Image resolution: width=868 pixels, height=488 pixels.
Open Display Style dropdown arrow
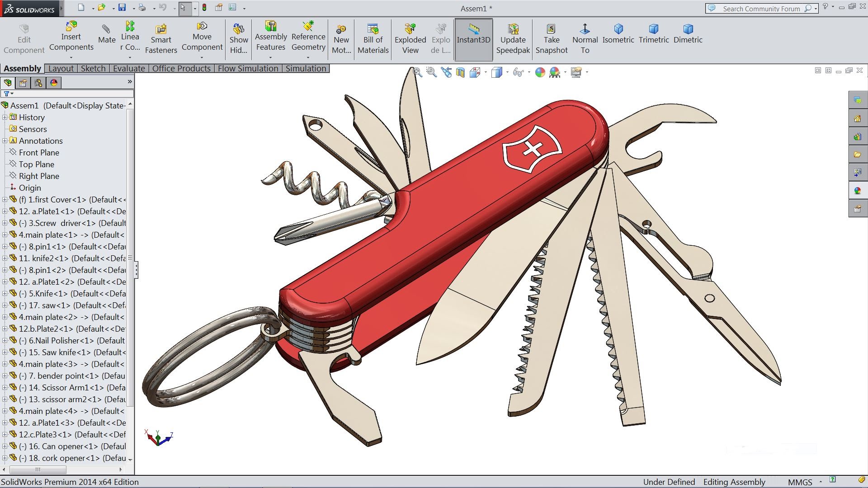click(x=507, y=72)
